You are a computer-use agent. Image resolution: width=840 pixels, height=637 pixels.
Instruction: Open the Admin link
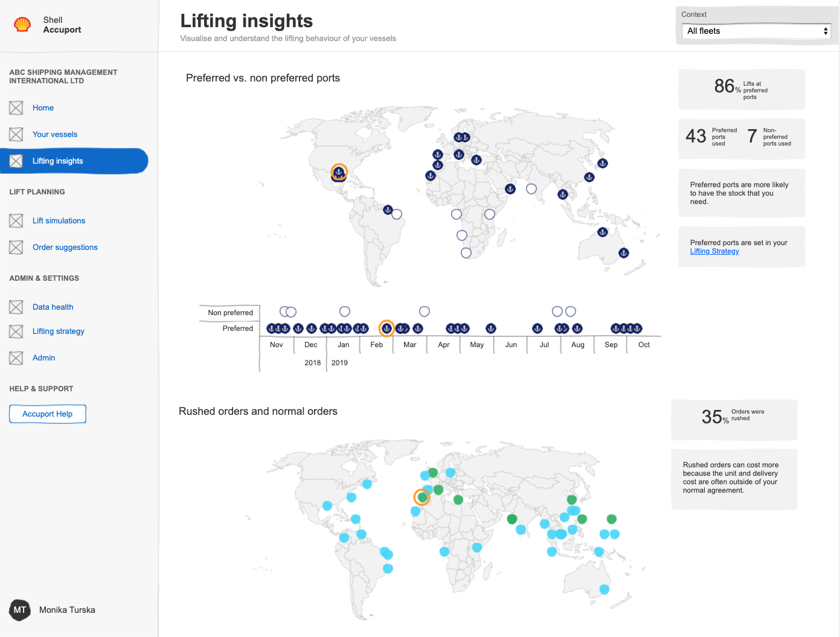43,357
